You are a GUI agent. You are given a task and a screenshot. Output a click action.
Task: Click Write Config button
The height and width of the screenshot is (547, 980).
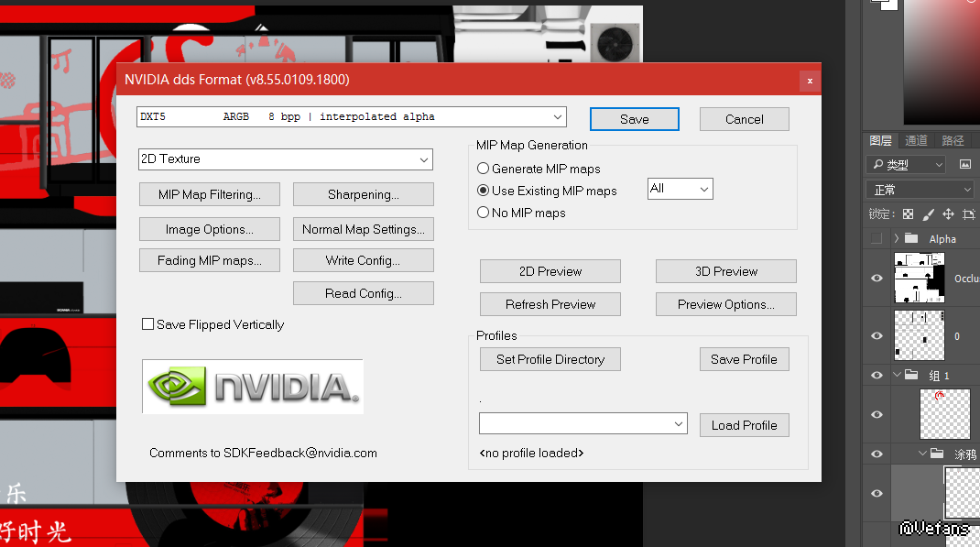[363, 261]
